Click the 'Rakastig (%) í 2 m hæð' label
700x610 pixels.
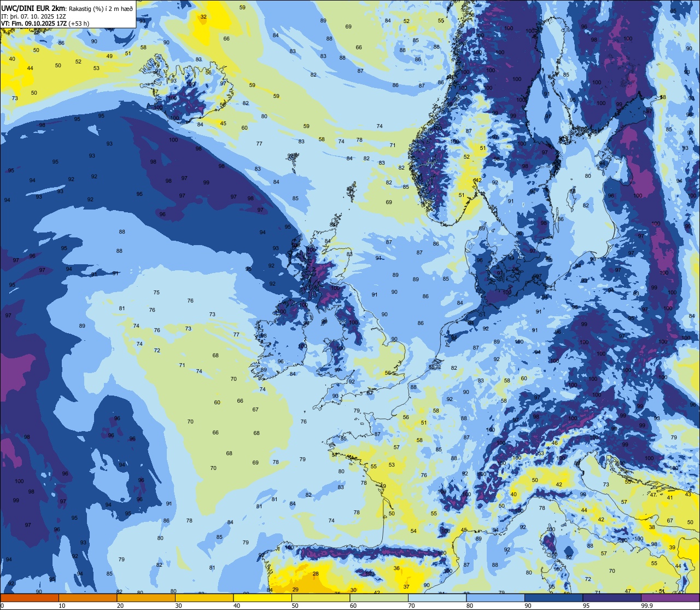tap(101, 9)
